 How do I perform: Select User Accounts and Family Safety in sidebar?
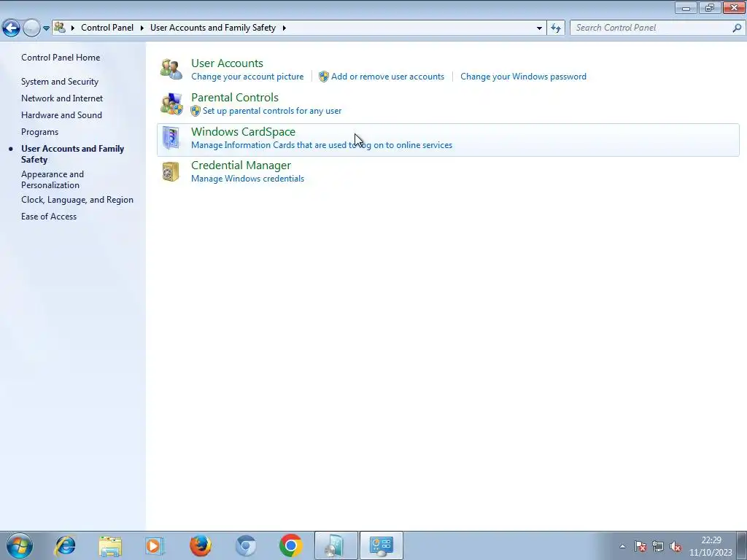tap(72, 154)
